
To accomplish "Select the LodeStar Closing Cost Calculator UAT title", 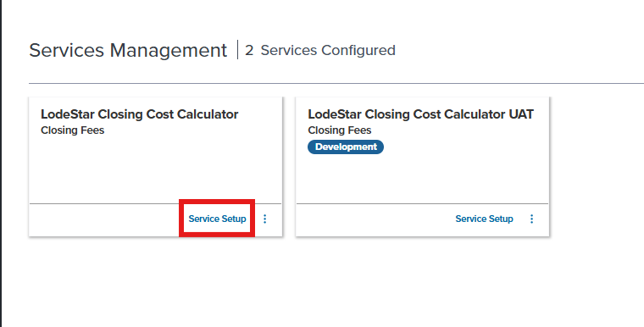I will [x=421, y=114].
